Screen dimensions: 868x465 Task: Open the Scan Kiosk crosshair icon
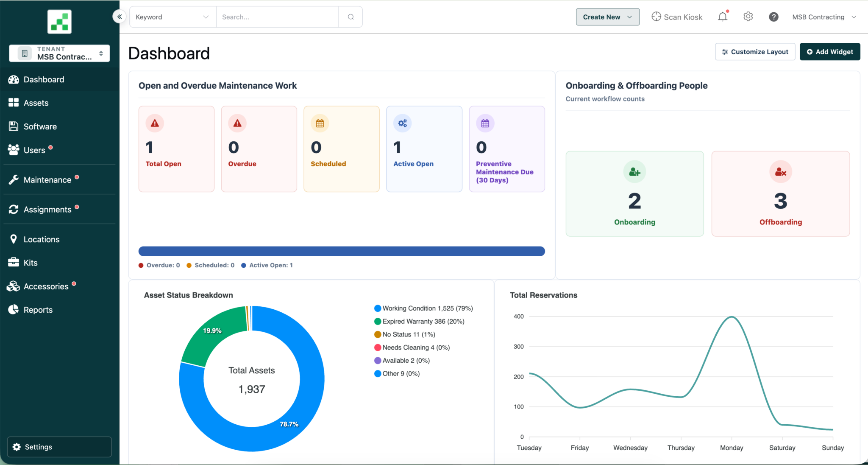(656, 17)
